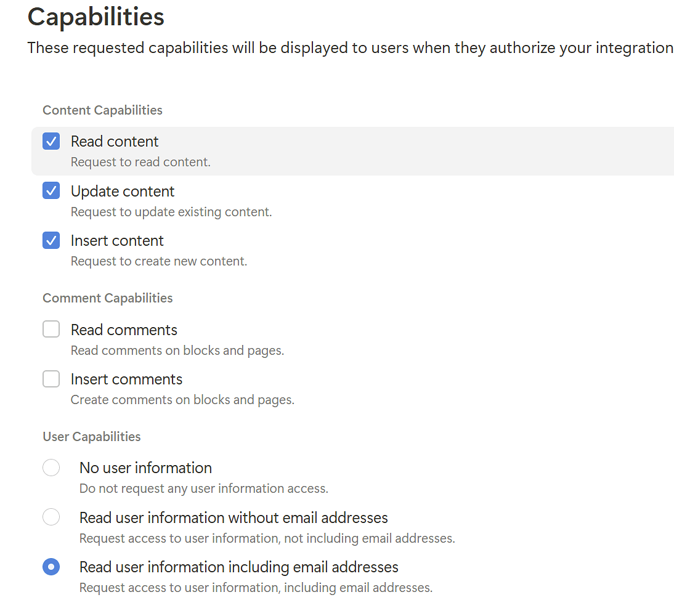Uncheck Insert content
The height and width of the screenshot is (616, 674).
tap(51, 240)
